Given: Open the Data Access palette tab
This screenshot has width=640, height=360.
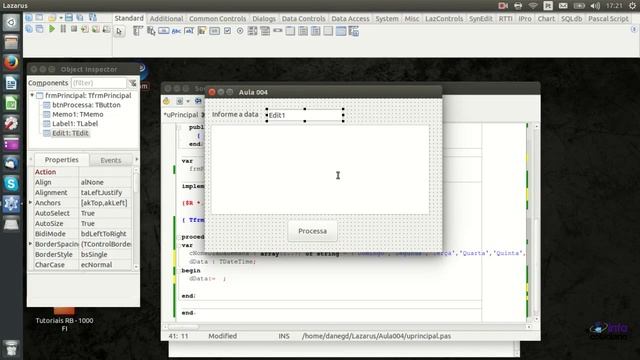Looking at the screenshot, I should [350, 19].
